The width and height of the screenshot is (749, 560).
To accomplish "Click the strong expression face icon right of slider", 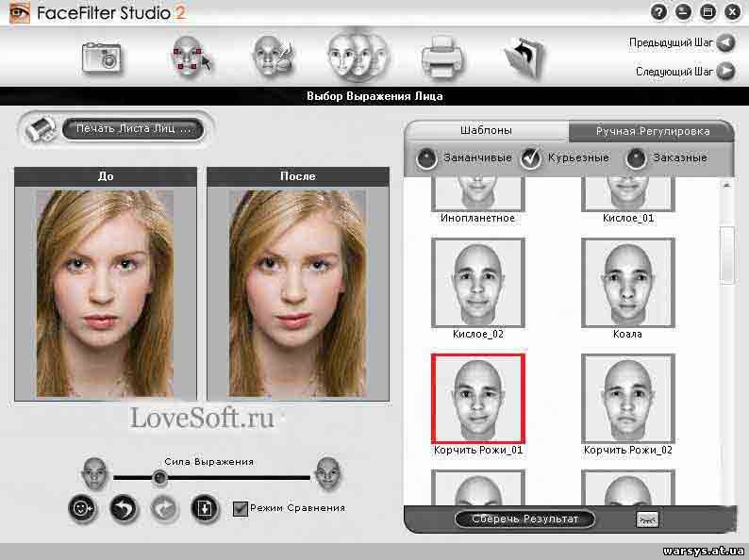I will click(x=328, y=473).
